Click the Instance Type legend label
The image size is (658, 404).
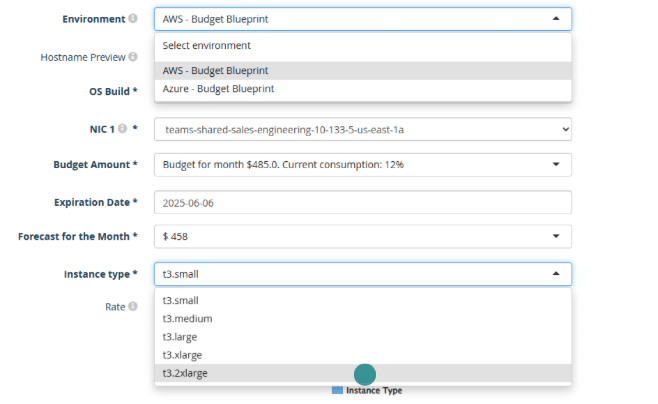(x=374, y=391)
